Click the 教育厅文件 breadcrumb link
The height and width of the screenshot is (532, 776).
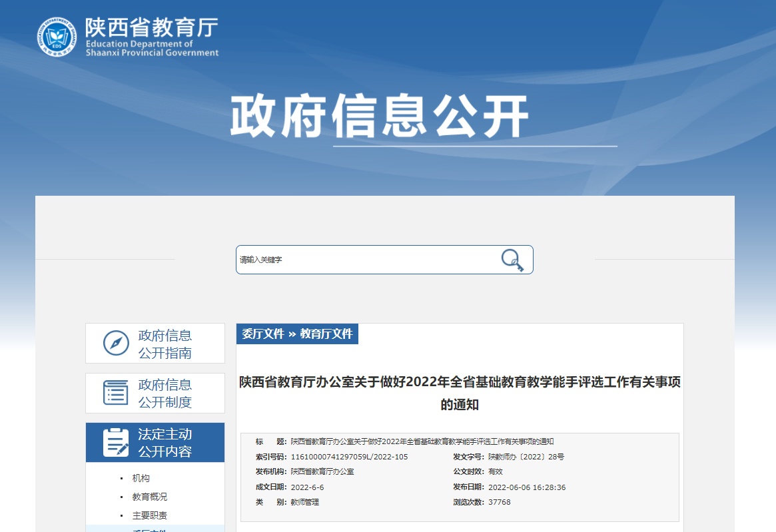coord(326,334)
